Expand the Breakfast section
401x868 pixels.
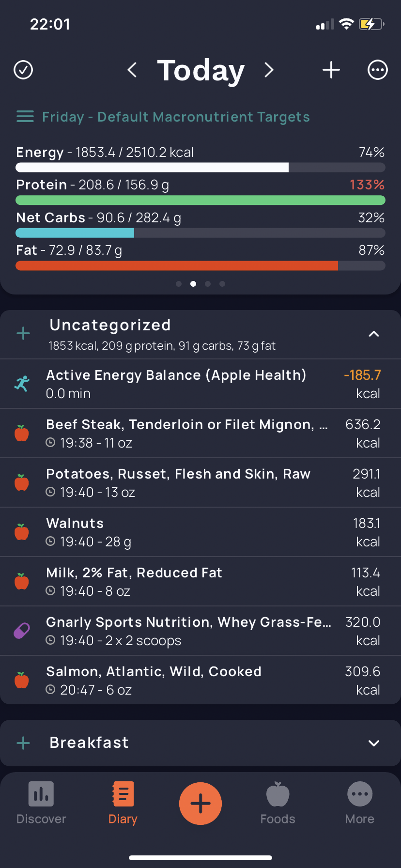tap(374, 743)
